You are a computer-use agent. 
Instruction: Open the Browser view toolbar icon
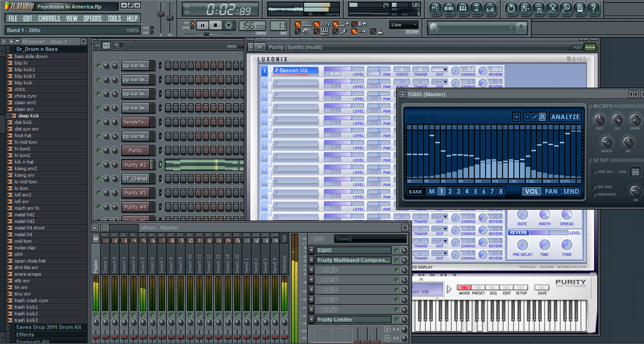[x=476, y=8]
